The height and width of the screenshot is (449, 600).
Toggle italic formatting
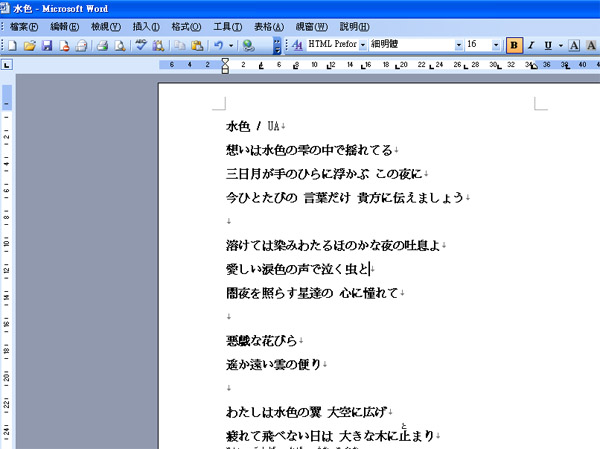[x=531, y=45]
